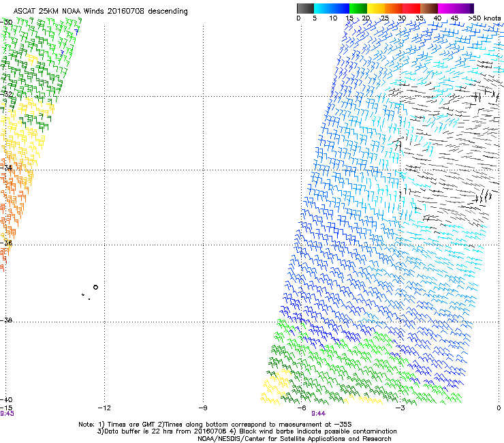Select the orange 25-30 knots legend segment
The width and height of the screenshot is (504, 443).
[394, 8]
